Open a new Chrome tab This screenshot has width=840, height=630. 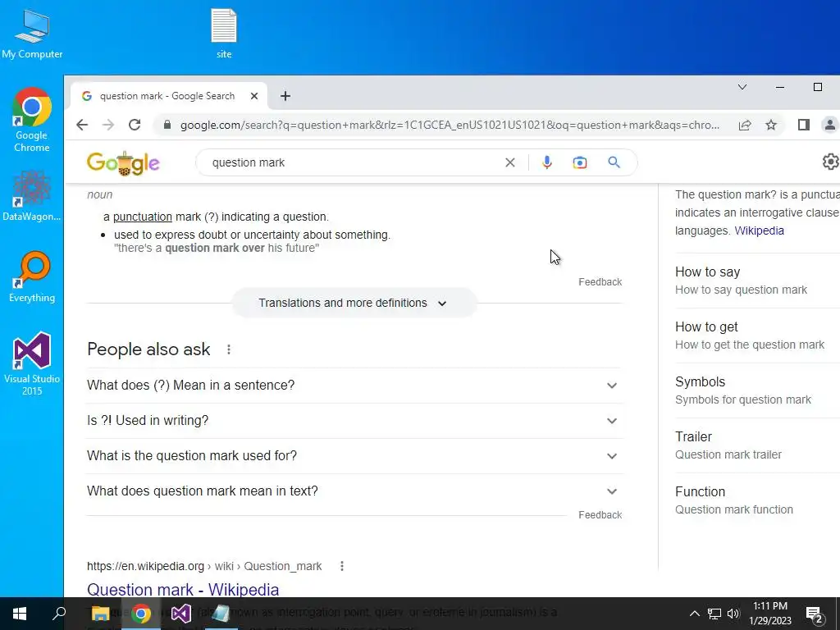point(285,96)
